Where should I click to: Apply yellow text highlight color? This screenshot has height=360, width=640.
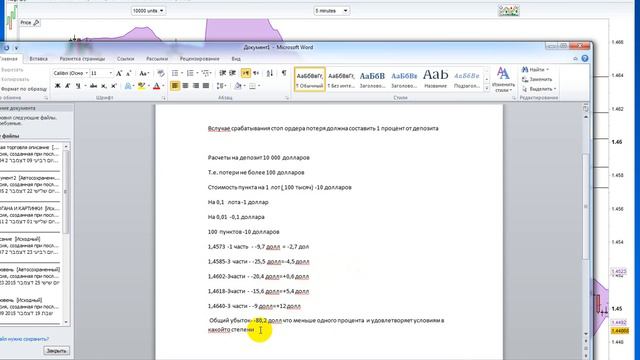141,86
